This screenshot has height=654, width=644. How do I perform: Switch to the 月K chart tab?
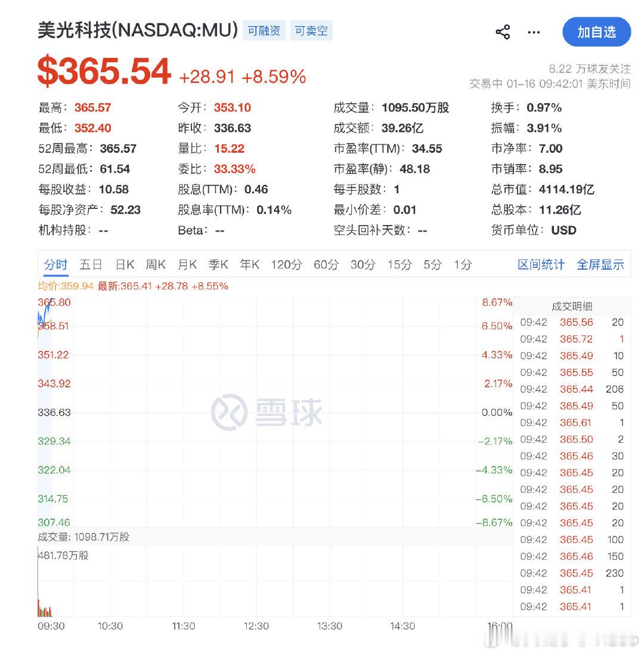pyautogui.click(x=187, y=264)
